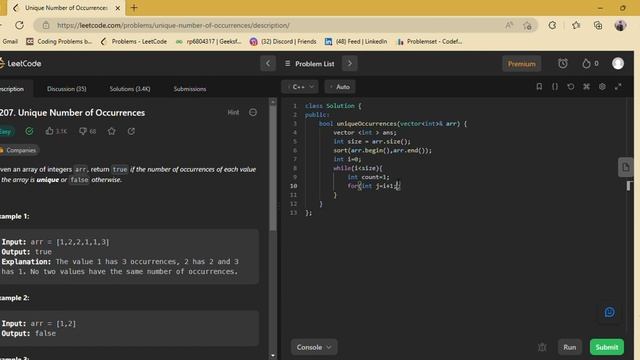Screen dimensions: 640x360
Task: Click the editor bookmark icon
Action: [539, 87]
